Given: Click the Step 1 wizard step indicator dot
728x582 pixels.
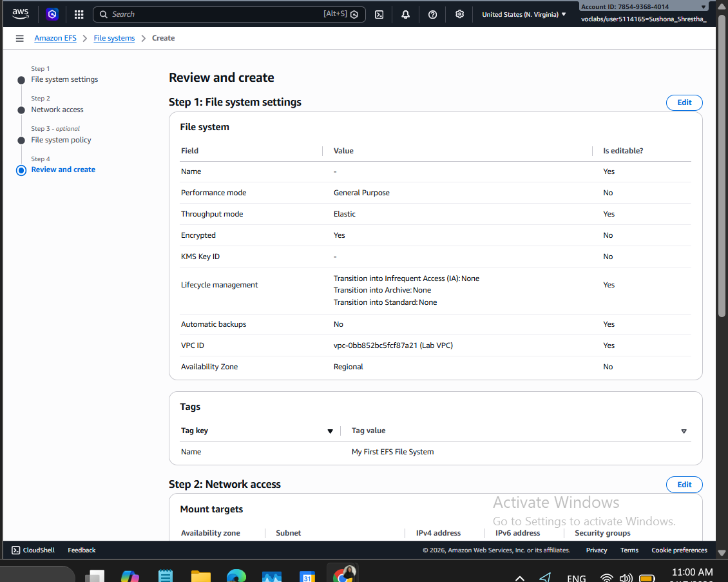Looking at the screenshot, I should [21, 80].
